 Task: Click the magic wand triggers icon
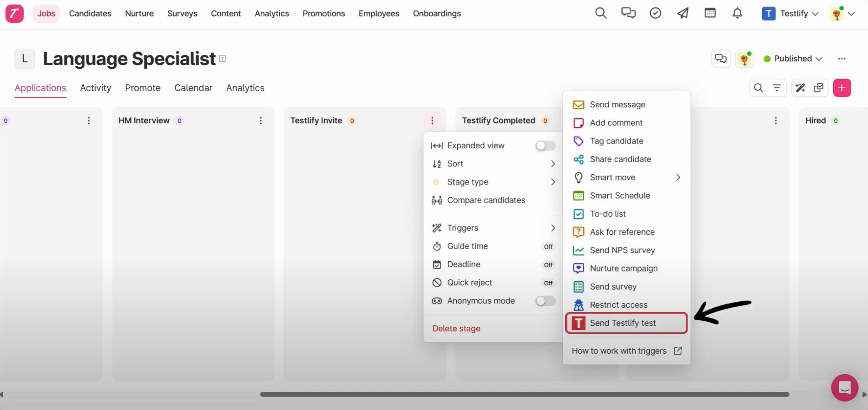[x=800, y=88]
